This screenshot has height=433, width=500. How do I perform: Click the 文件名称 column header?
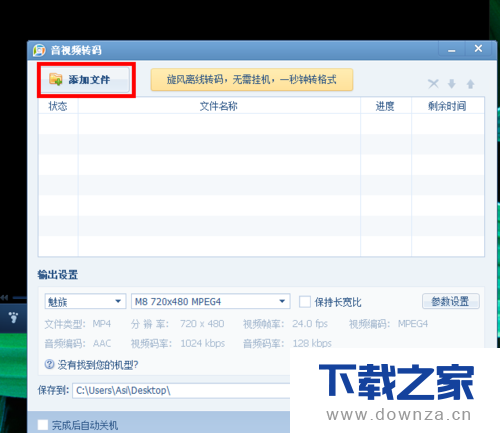click(x=219, y=106)
